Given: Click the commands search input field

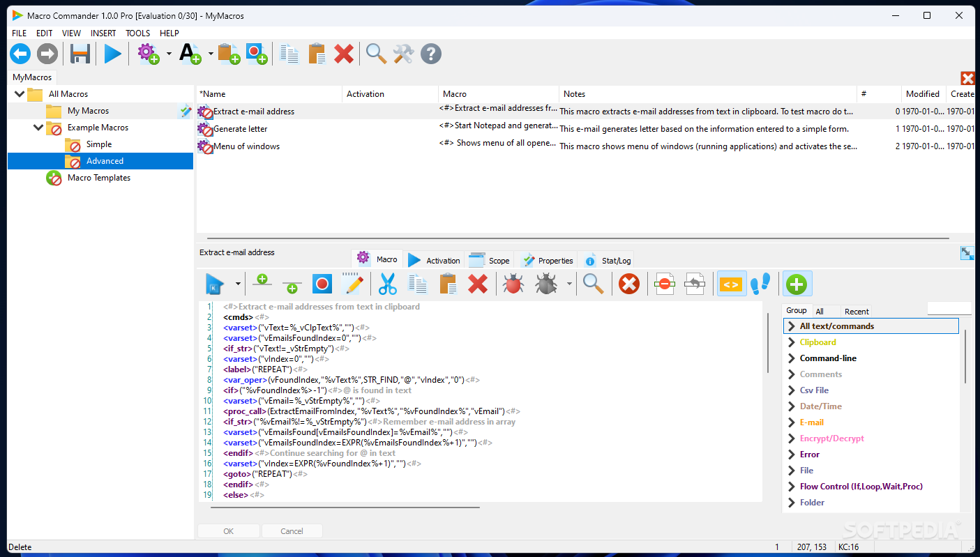Looking at the screenshot, I should (949, 309).
